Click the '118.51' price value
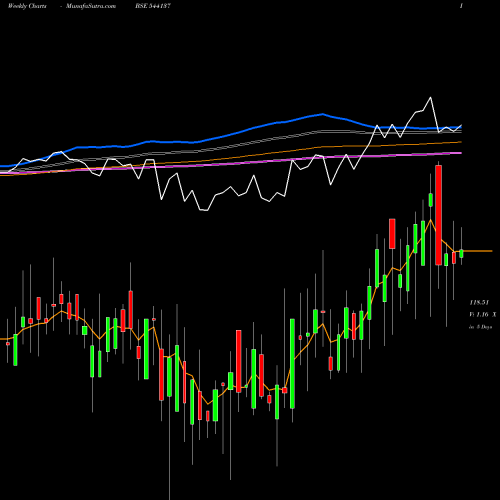This screenshot has height=500, width=500. click(479, 303)
